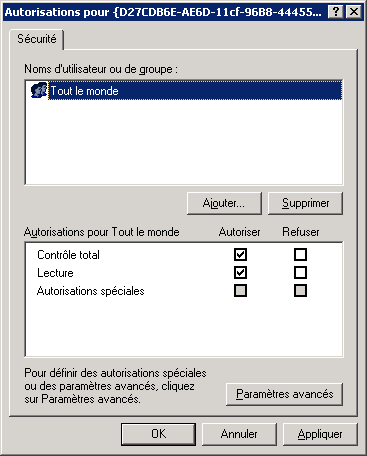Toggle Refuser for Autorisations spéciales
Screen dimensions: 367x456
tap(300, 291)
